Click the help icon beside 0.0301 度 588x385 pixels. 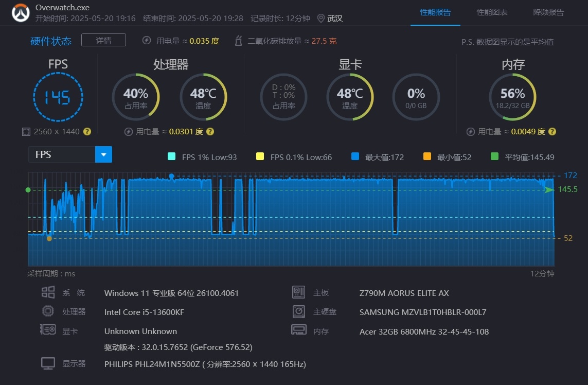[x=210, y=132]
